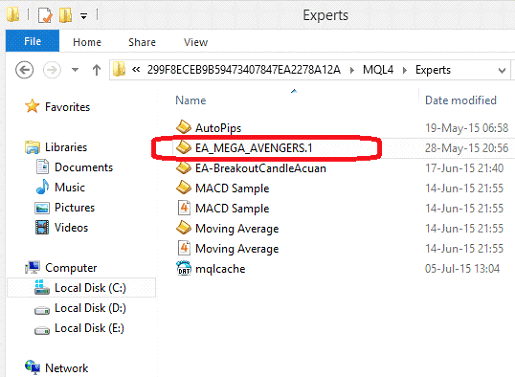Click the MQL4 breadcrumb segment
The image size is (515, 377).
tap(378, 70)
